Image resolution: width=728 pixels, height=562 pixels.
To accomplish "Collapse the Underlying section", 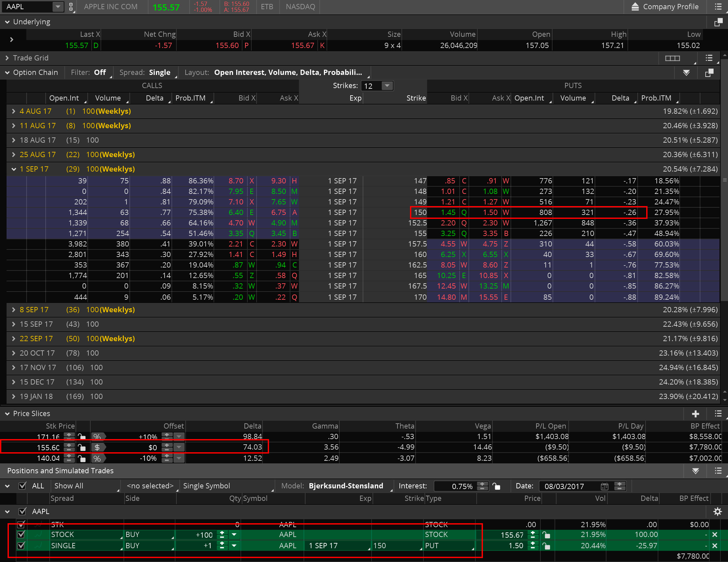I will point(7,22).
